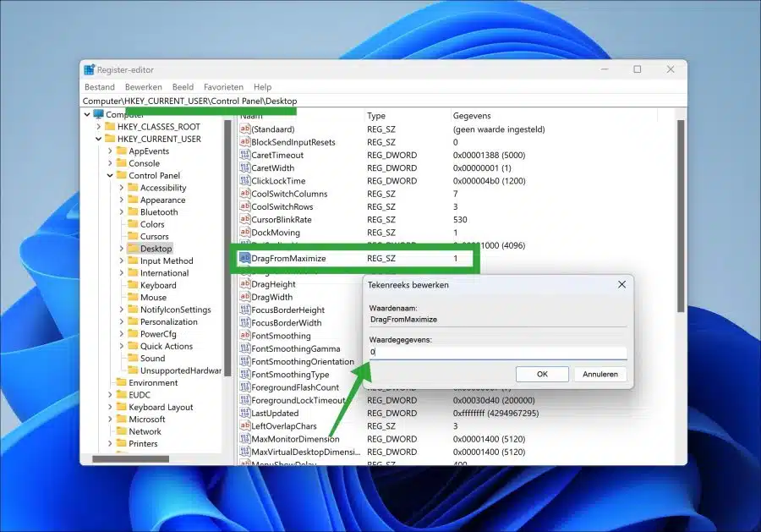Select the Sound folder icon
Image resolution: width=761 pixels, height=532 pixels.
click(x=133, y=358)
